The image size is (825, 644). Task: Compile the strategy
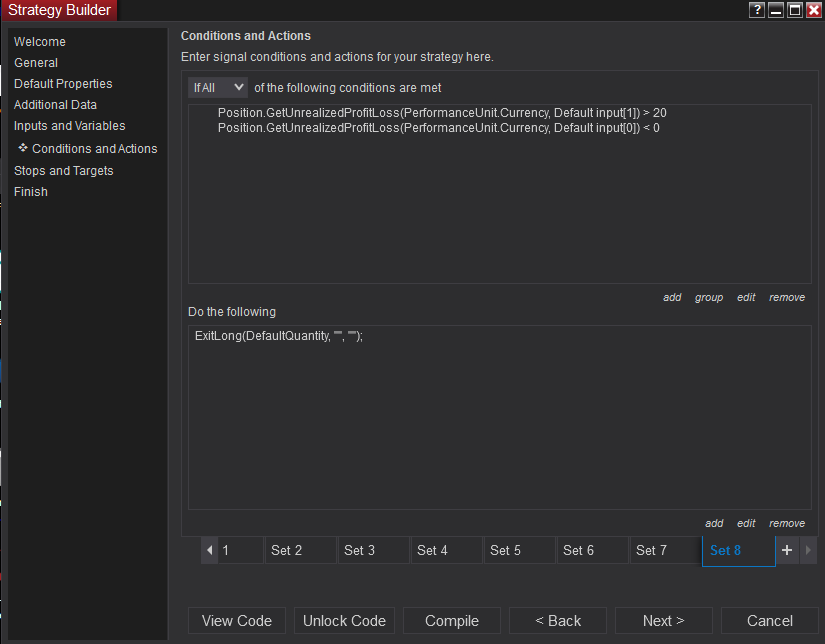click(x=452, y=621)
